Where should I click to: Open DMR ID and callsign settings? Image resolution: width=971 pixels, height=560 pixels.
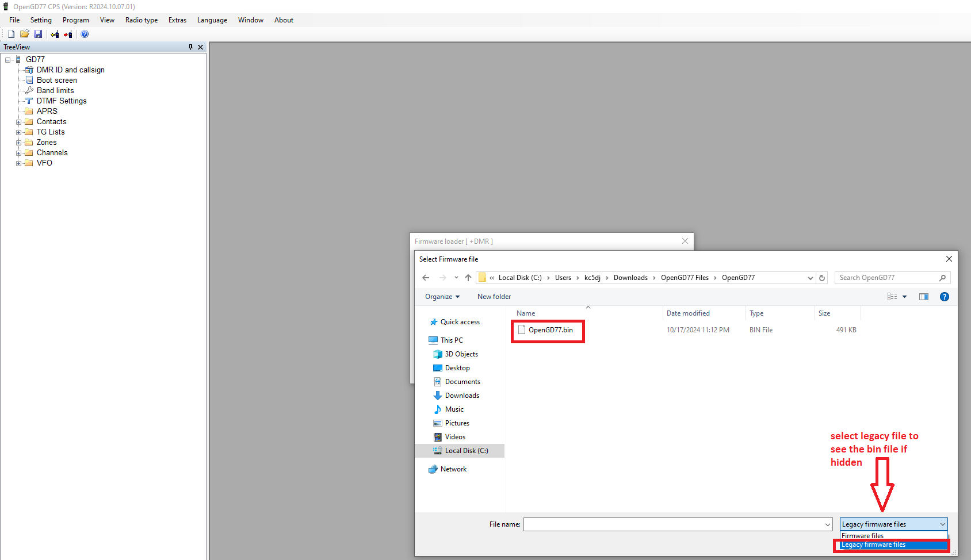(70, 70)
